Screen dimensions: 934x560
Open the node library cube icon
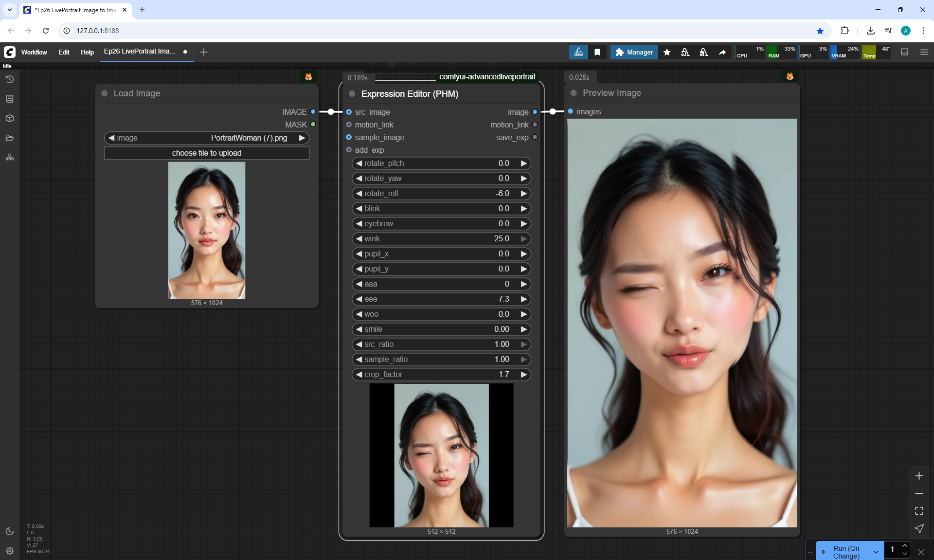pos(9,118)
